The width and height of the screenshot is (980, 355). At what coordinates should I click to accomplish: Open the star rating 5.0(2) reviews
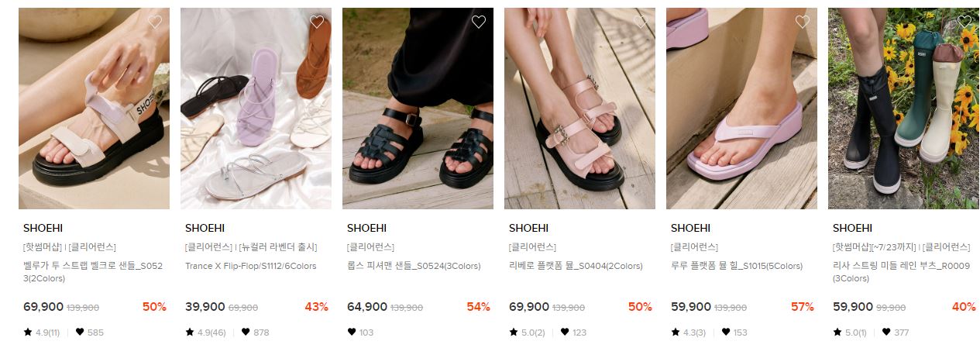pos(527,333)
